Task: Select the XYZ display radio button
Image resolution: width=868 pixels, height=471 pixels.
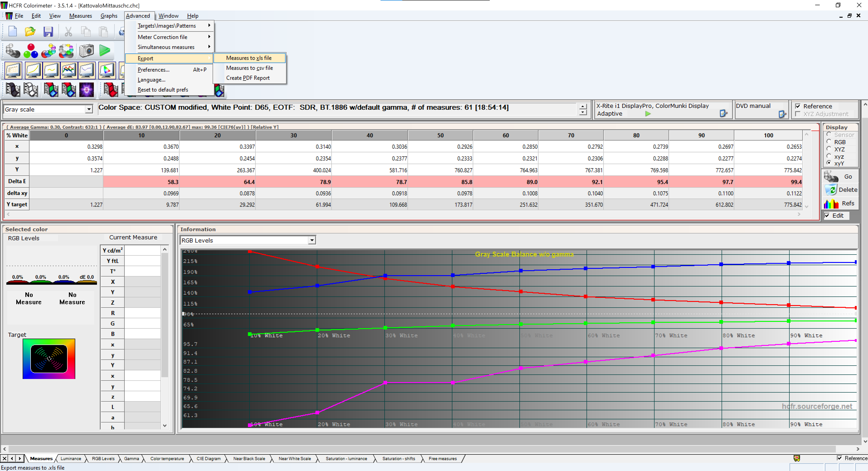Action: (x=829, y=149)
